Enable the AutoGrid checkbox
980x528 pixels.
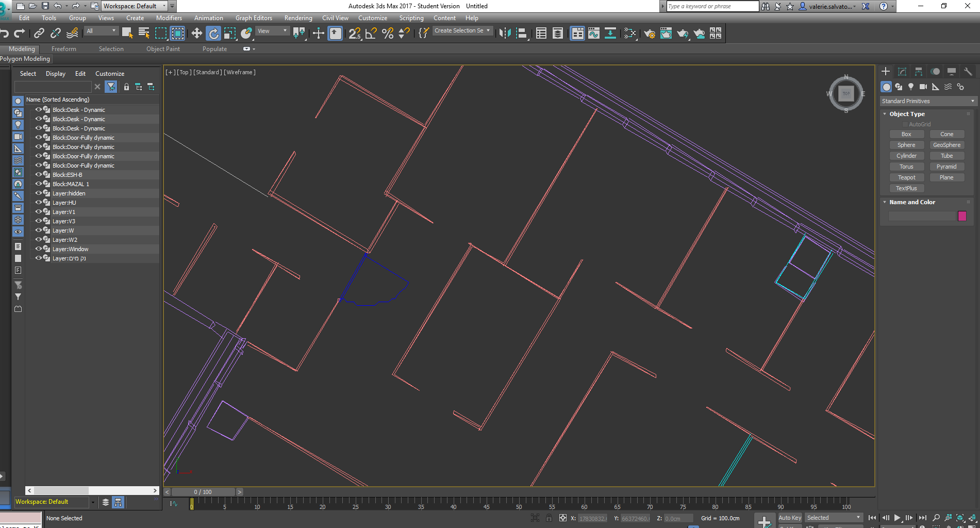(x=905, y=124)
